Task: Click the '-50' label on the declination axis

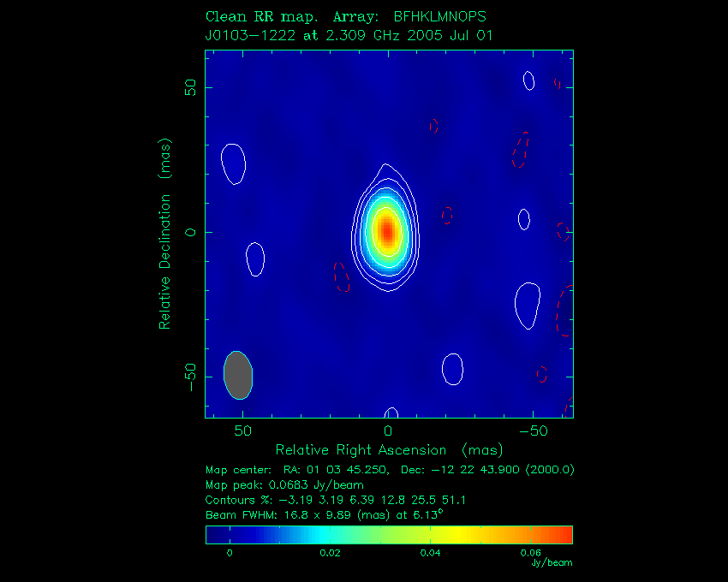Action: tap(190, 377)
